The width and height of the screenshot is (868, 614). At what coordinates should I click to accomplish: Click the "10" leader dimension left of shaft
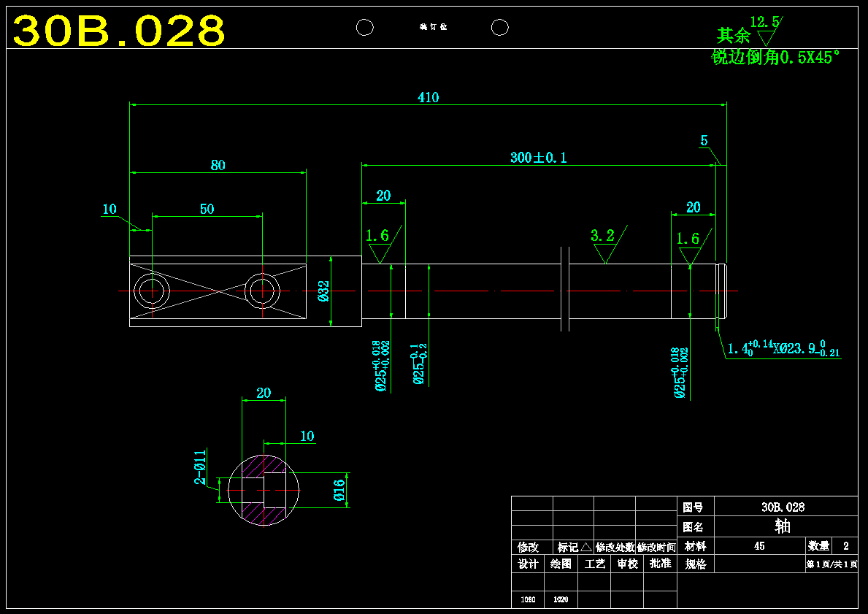[110, 209]
